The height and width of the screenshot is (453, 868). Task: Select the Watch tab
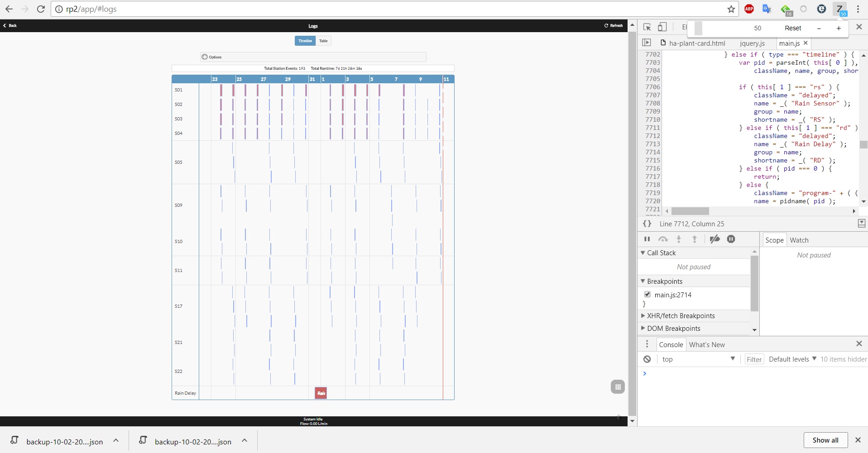pos(799,240)
